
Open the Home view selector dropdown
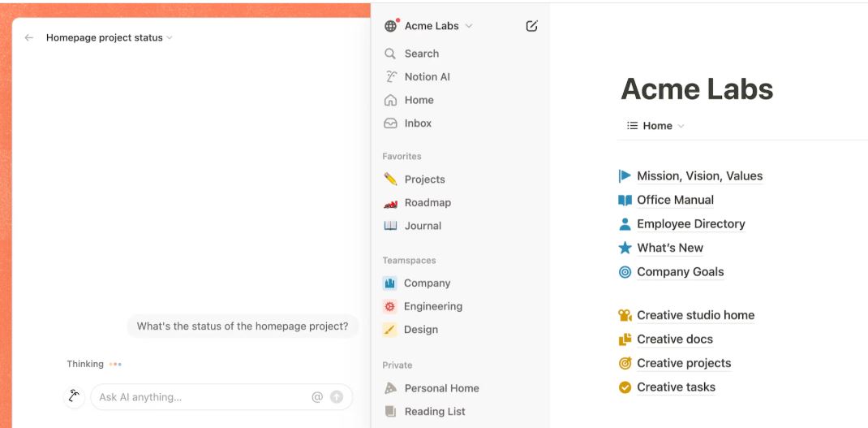tap(655, 126)
